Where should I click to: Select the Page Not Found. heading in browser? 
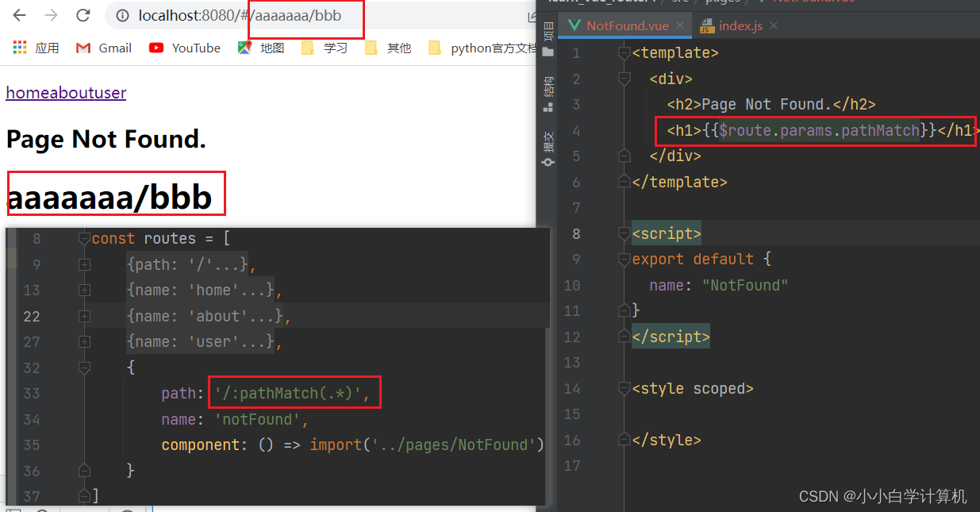(x=106, y=139)
